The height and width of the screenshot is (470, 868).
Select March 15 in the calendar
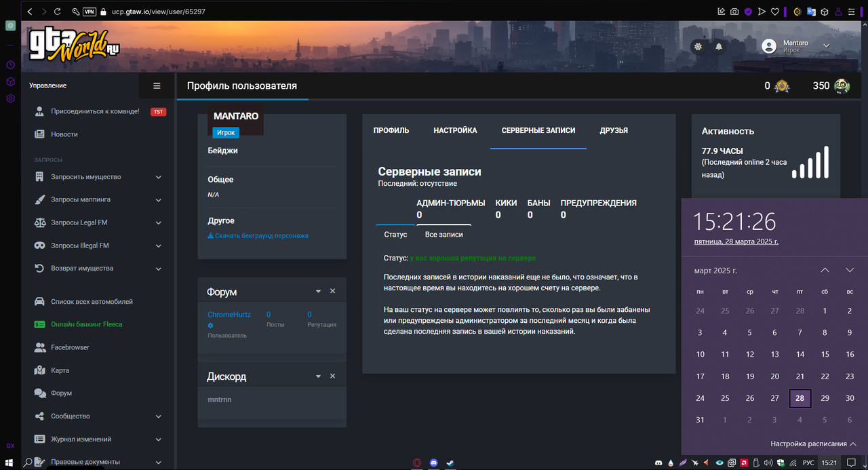click(825, 354)
